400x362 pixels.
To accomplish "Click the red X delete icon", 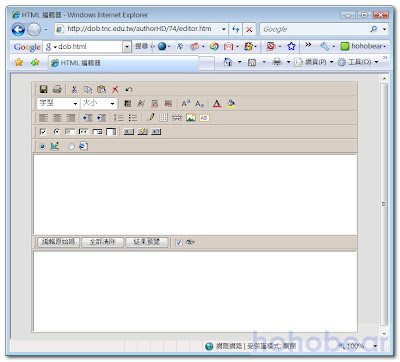I will point(115,89).
